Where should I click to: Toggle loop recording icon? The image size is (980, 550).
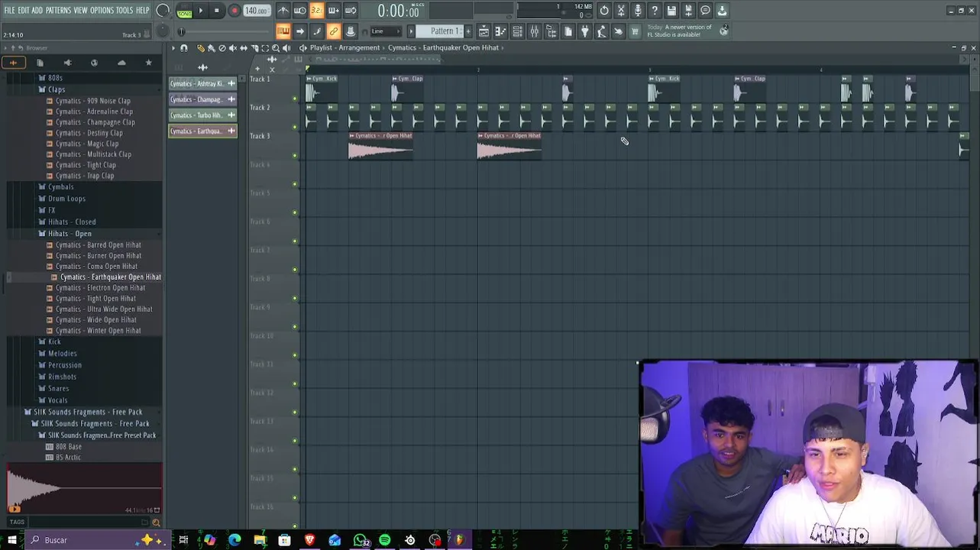point(350,11)
